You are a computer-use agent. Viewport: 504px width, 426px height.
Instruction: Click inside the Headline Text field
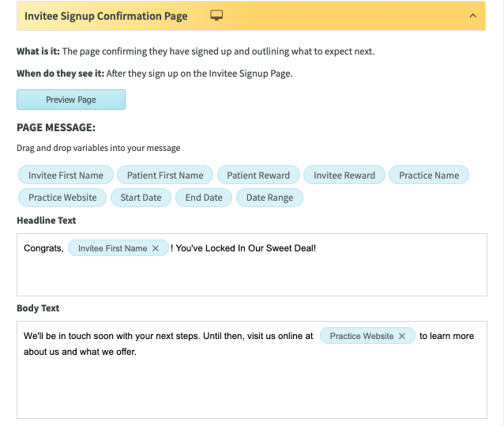[x=252, y=265]
